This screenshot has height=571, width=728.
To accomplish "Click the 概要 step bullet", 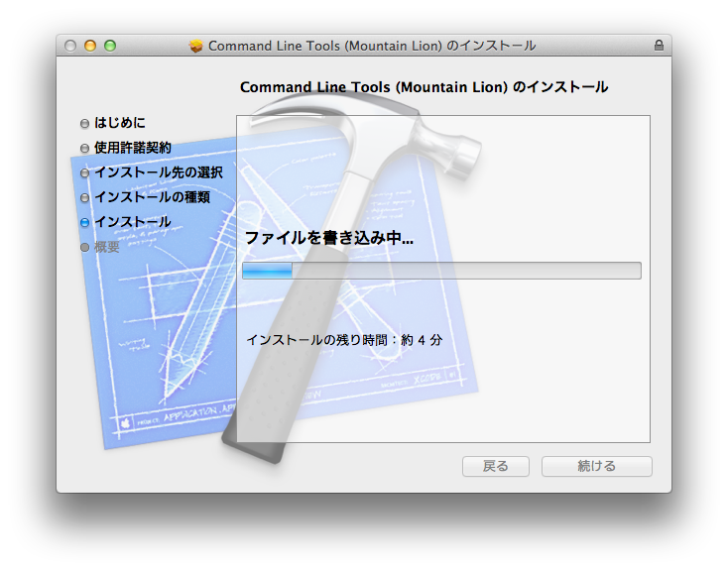I will (84, 247).
